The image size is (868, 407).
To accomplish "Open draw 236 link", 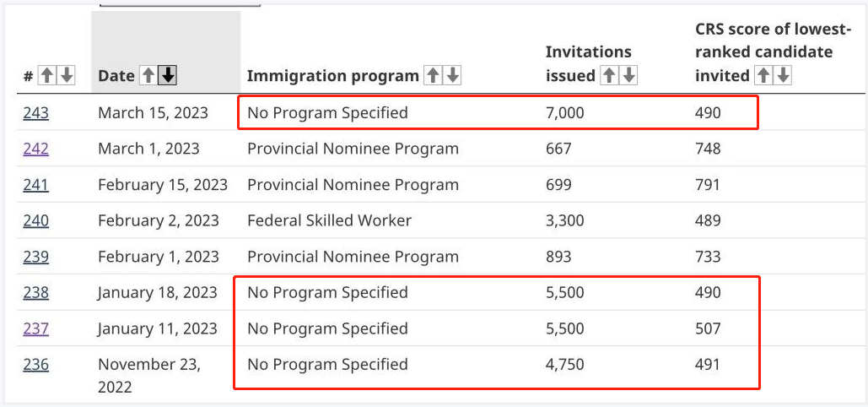I will (36, 364).
